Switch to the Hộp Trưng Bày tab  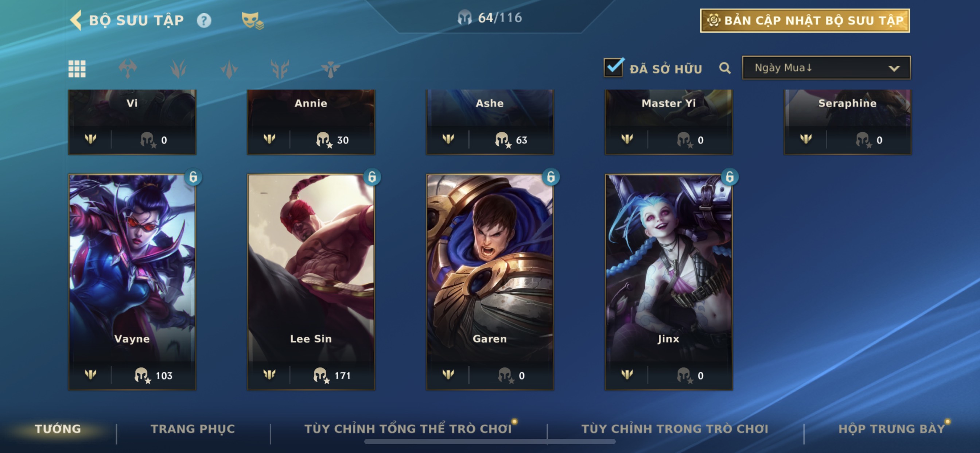(892, 429)
